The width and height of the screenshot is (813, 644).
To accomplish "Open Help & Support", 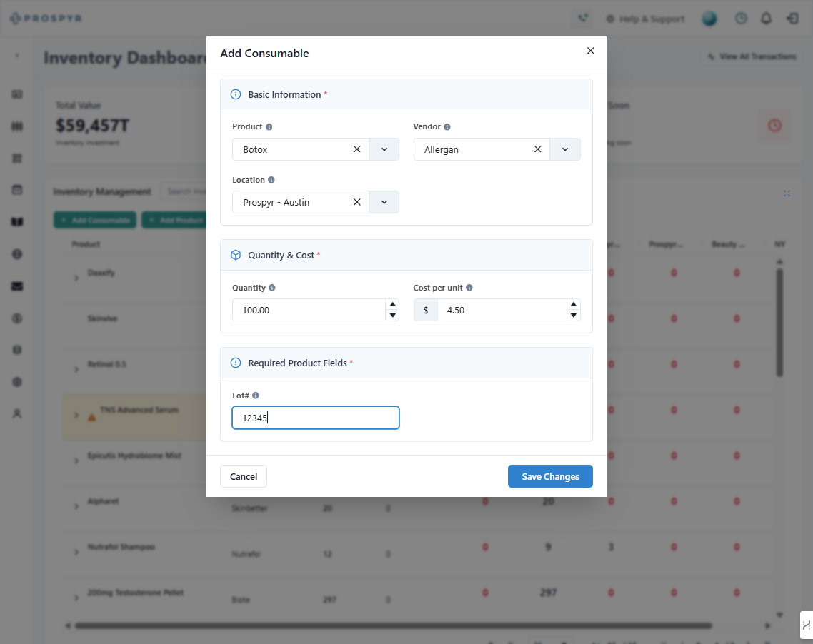I will click(x=645, y=19).
